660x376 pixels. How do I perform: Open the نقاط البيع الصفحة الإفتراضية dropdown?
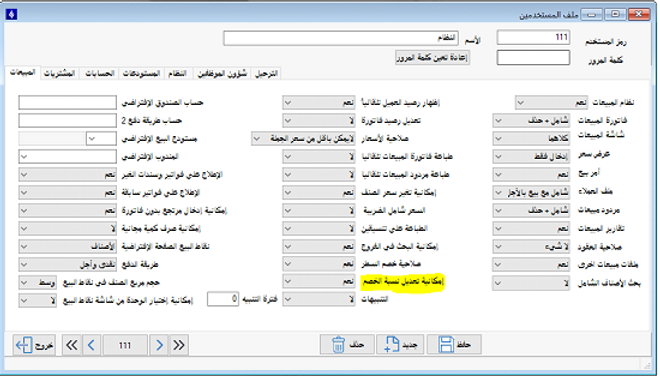67,246
